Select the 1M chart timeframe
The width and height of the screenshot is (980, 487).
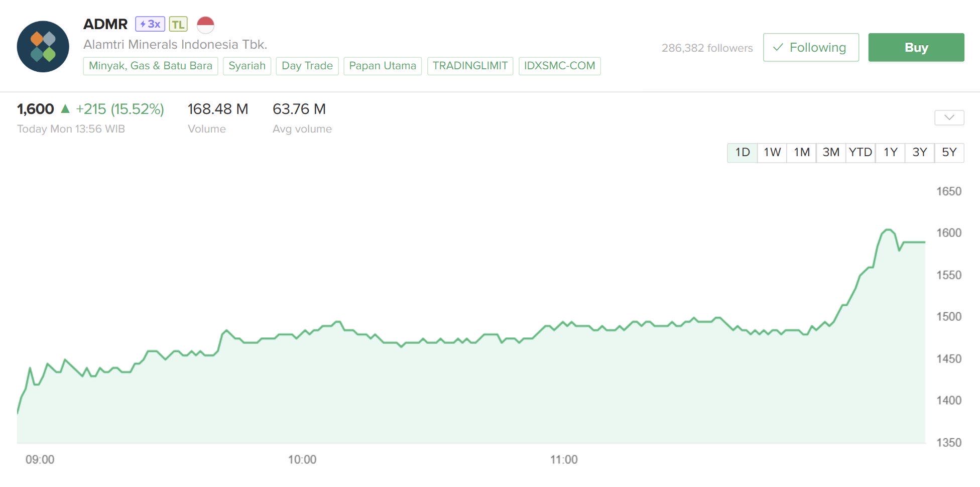[x=801, y=153]
